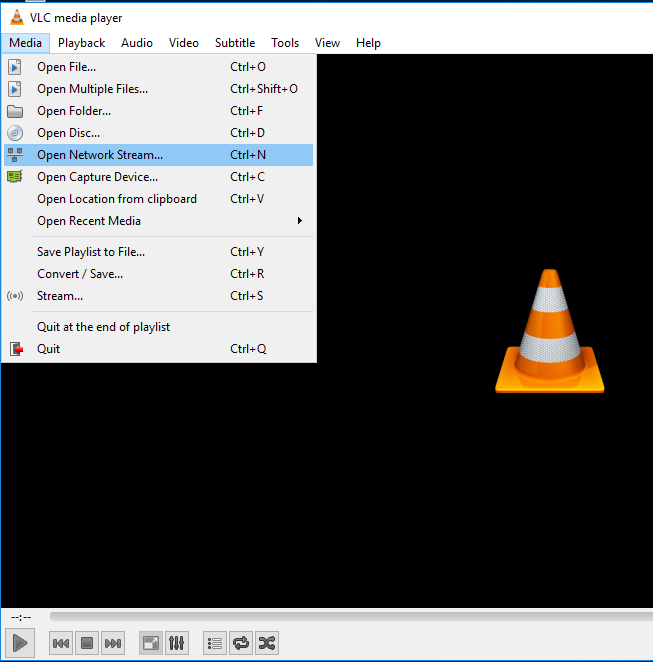Click the Next media button
This screenshot has width=653, height=662.
point(113,643)
